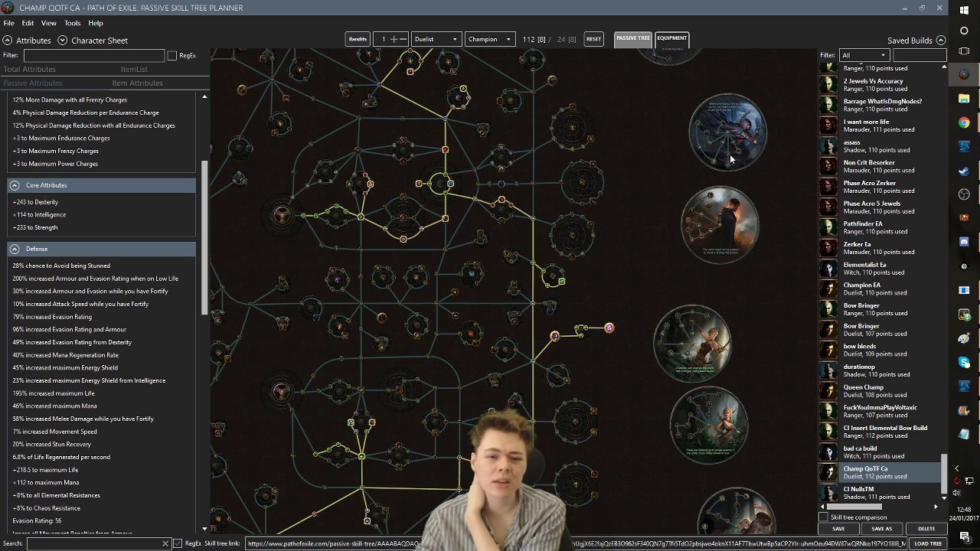Click the Marauder portrait beside Zerker Ea
This screenshot has height=551, width=980.
tap(828, 248)
